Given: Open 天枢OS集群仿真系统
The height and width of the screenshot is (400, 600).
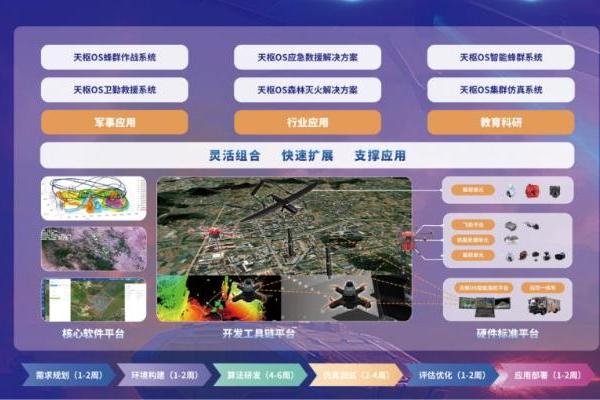Looking at the screenshot, I should tap(501, 90).
